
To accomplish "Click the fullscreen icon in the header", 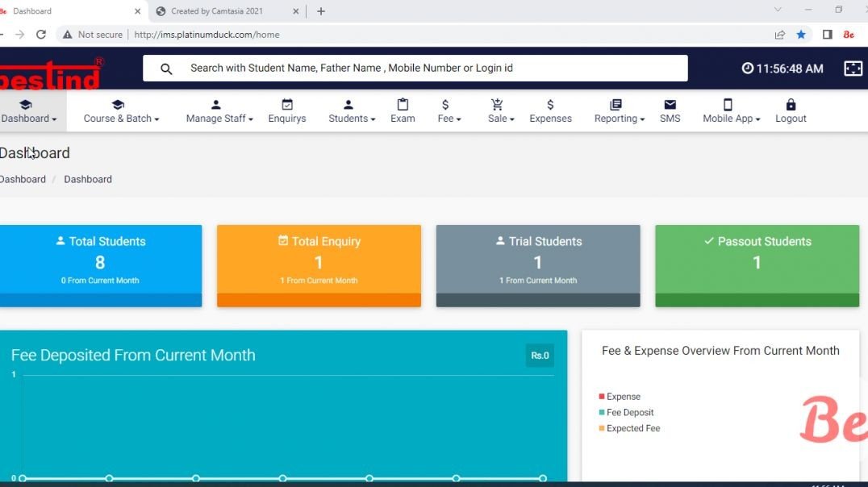I will click(x=853, y=69).
